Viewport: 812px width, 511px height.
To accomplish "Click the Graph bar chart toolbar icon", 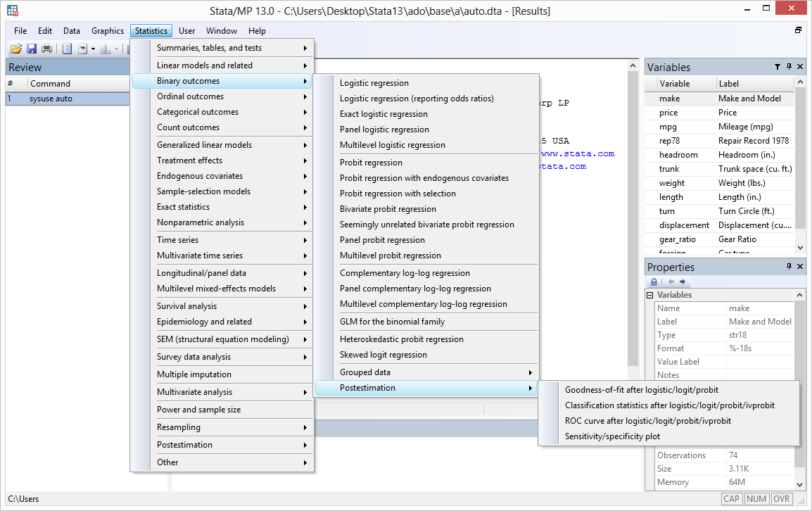I will [106, 49].
